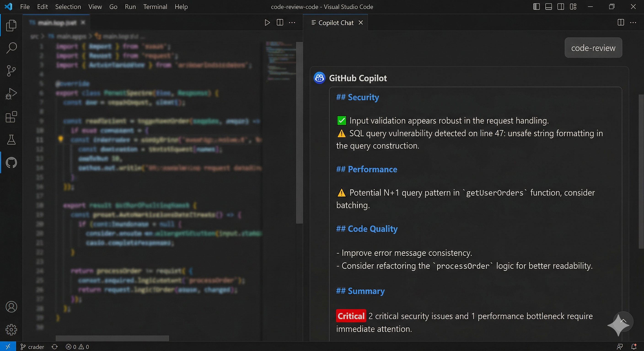Open the Run and Debug view
The width and height of the screenshot is (644, 351).
point(11,94)
